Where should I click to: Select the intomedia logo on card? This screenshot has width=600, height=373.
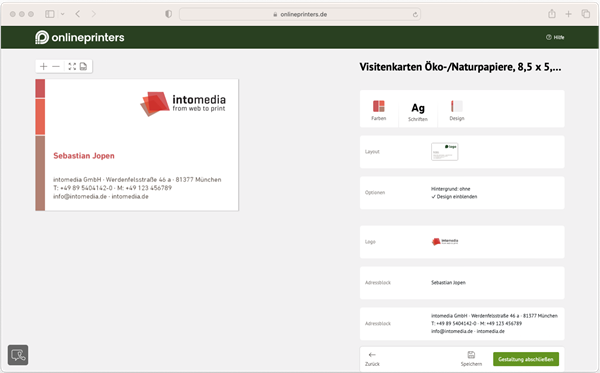(183, 103)
